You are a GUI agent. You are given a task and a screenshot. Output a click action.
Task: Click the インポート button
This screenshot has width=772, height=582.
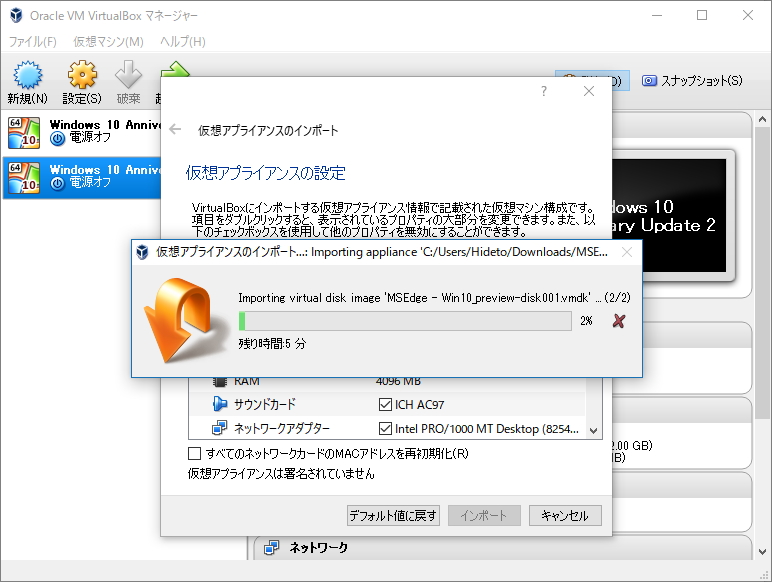(484, 516)
